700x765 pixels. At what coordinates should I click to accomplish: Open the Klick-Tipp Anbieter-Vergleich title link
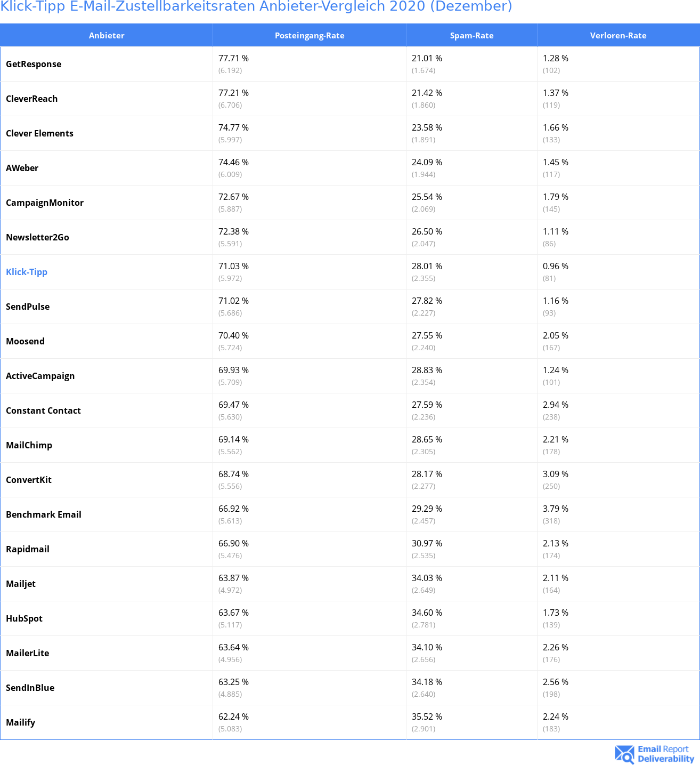pos(256,6)
